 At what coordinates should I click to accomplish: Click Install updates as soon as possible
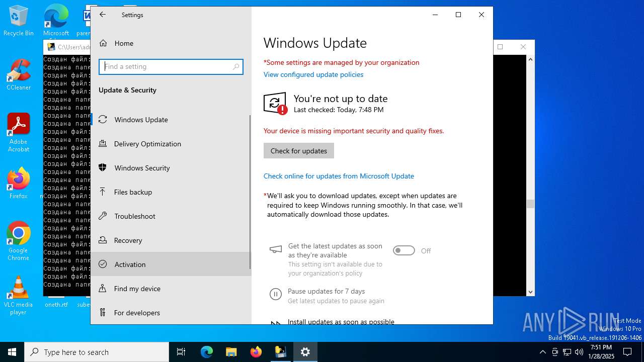(x=341, y=321)
